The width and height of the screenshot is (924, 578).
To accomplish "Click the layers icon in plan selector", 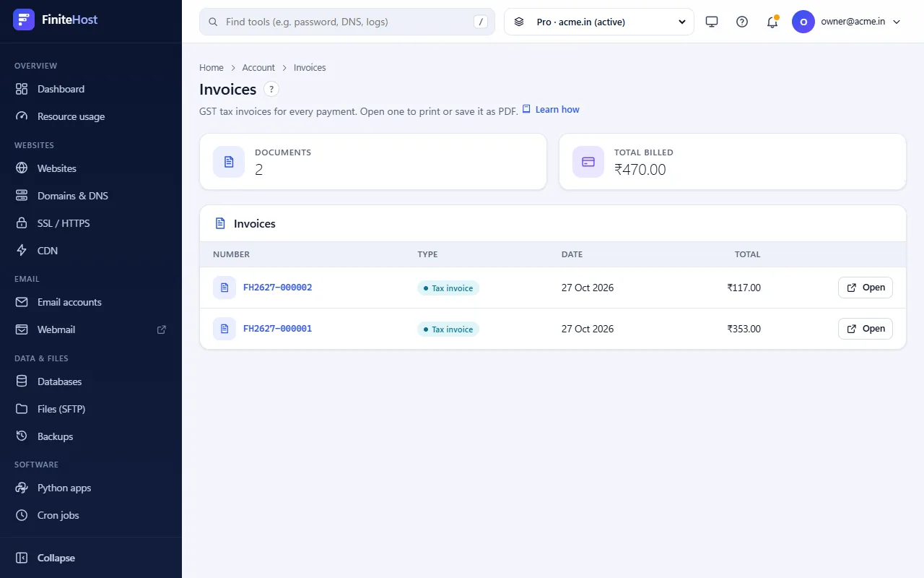I will 519,22.
